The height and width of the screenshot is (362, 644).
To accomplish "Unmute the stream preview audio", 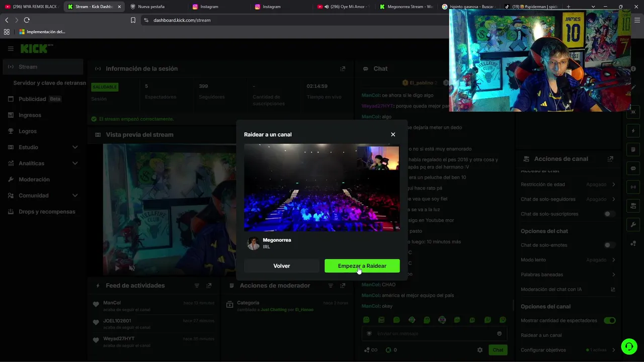I will [x=132, y=268].
